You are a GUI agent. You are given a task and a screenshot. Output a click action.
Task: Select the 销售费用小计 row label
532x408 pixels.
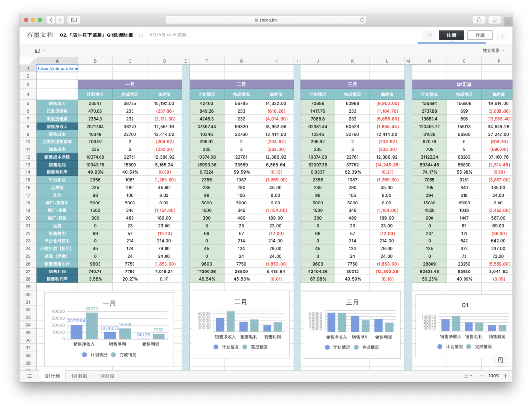[x=57, y=264]
